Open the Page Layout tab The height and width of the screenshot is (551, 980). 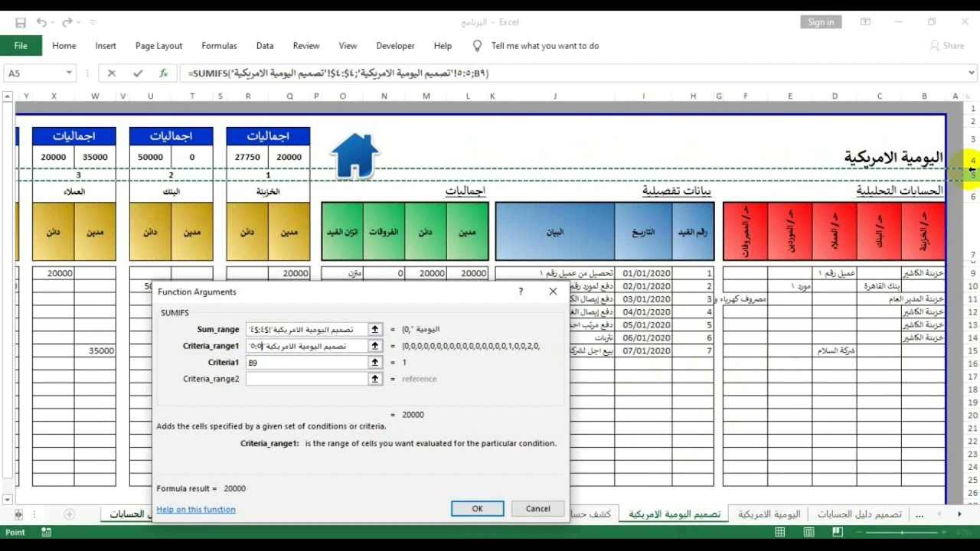click(158, 46)
